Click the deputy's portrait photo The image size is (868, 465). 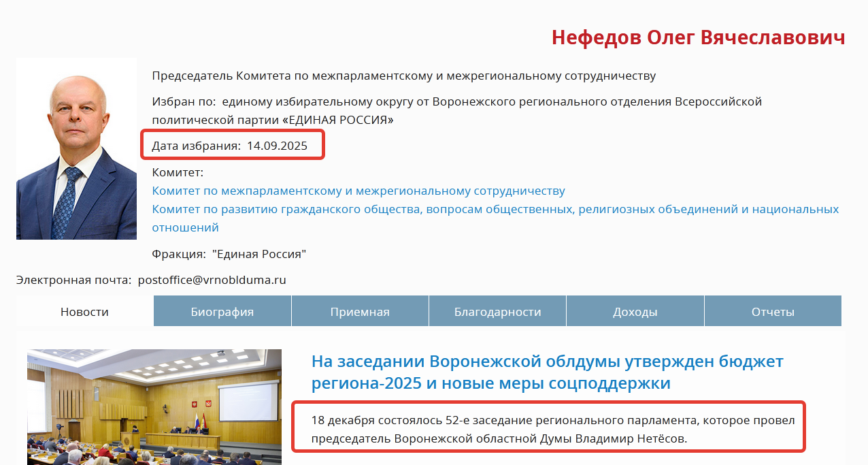(76, 148)
